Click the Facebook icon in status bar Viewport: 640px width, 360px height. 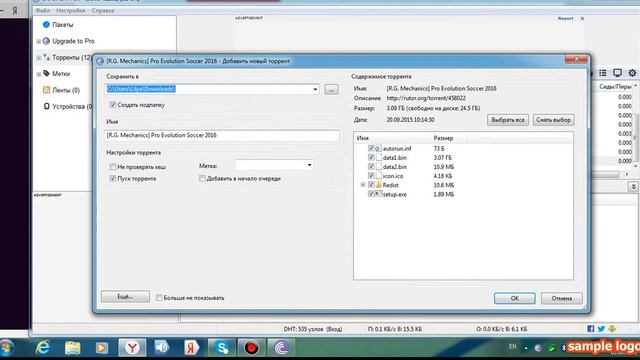tap(591, 329)
